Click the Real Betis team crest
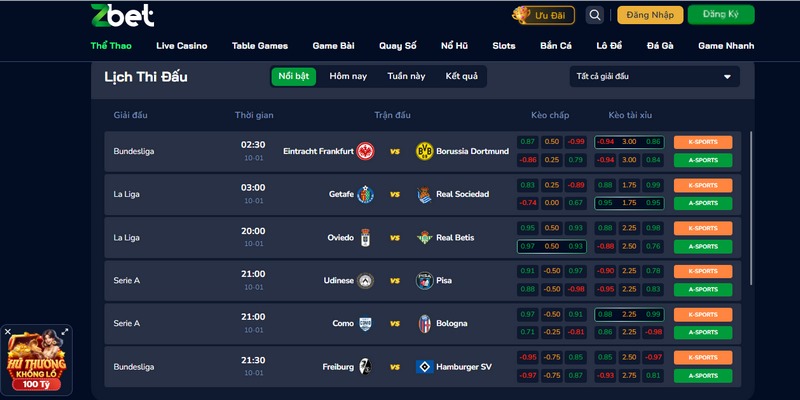Screen dimensions: 800x400 [x=424, y=238]
